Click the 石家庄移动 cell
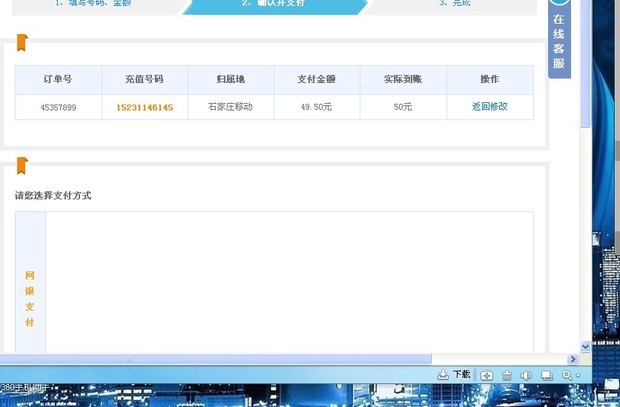Viewport: 620px width, 407px height. click(x=231, y=107)
